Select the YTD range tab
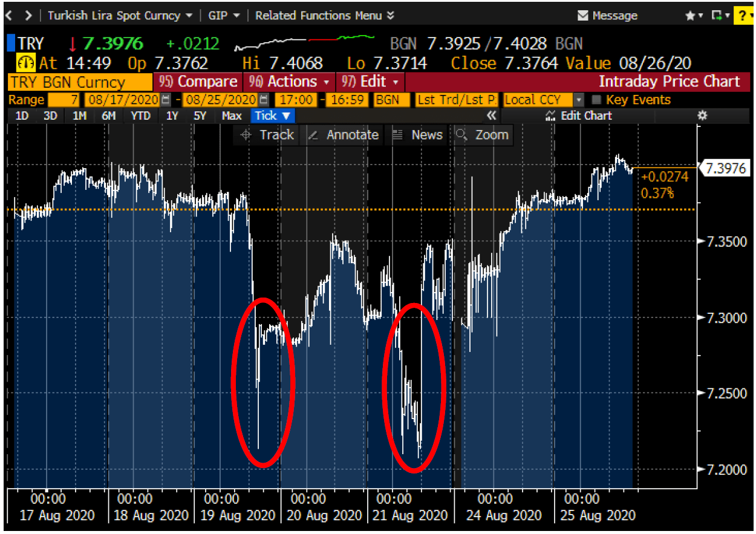The image size is (756, 534). coord(140,116)
